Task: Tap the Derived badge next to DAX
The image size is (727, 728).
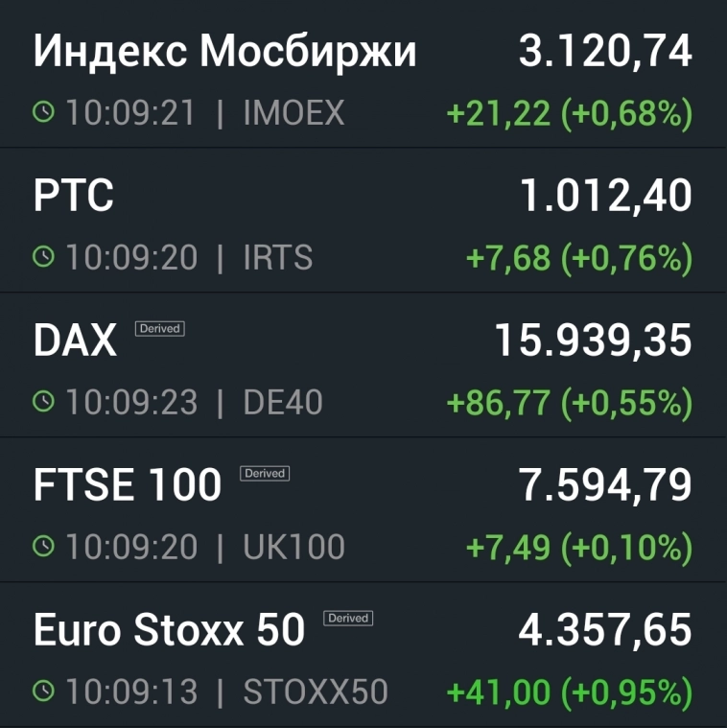Action: tap(159, 329)
